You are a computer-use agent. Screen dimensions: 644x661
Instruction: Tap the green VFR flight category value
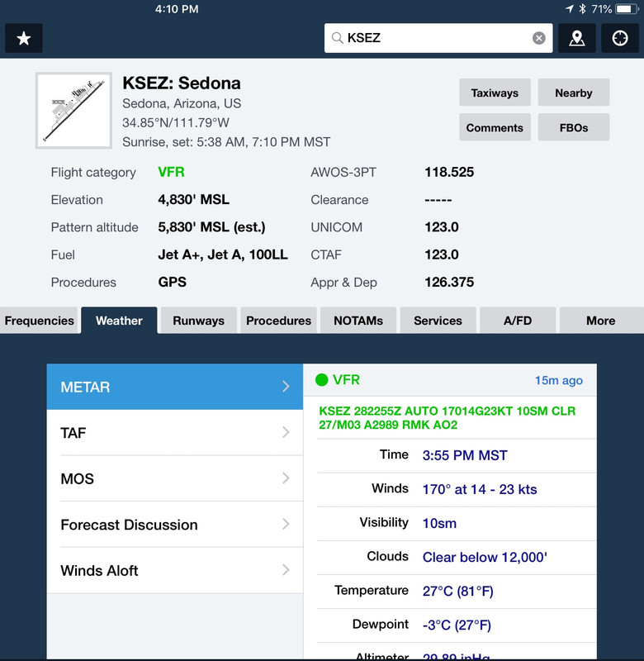[171, 172]
